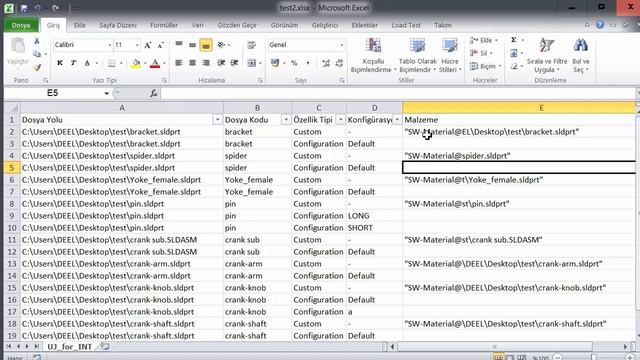Open the font size 11 dropdown
Screen dimensions: 640x360
tap(137, 45)
